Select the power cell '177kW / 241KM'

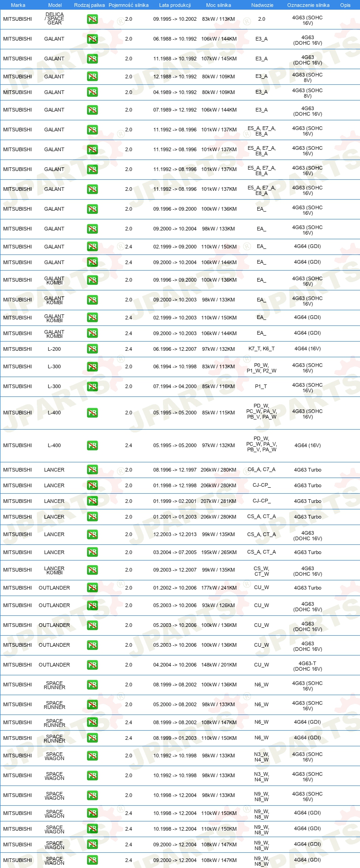point(219,588)
